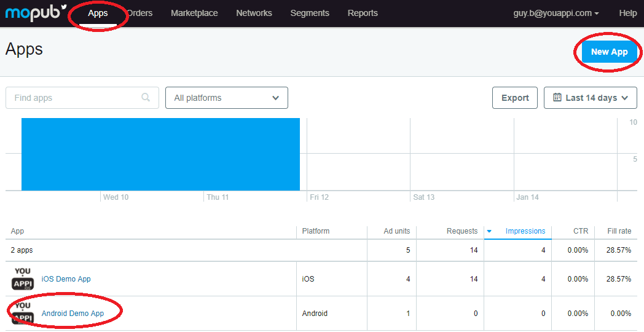The width and height of the screenshot is (644, 332).
Task: Click the calendar icon in date range
Action: [557, 97]
